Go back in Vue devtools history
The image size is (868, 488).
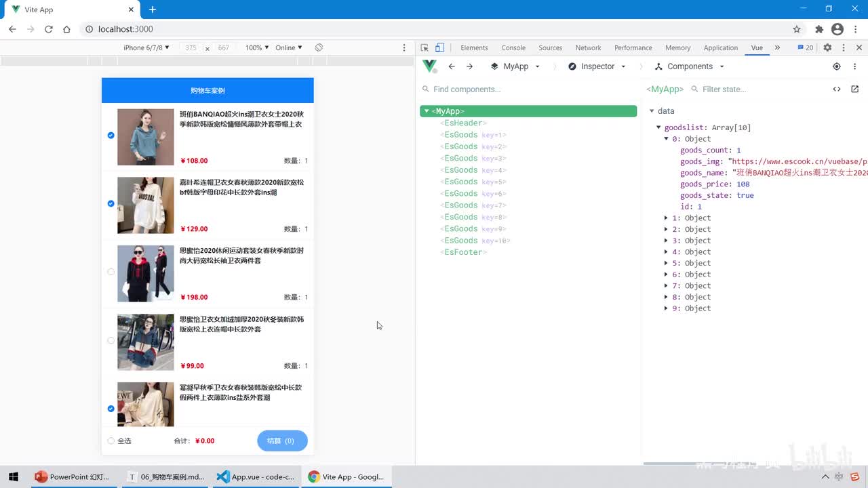pyautogui.click(x=452, y=66)
